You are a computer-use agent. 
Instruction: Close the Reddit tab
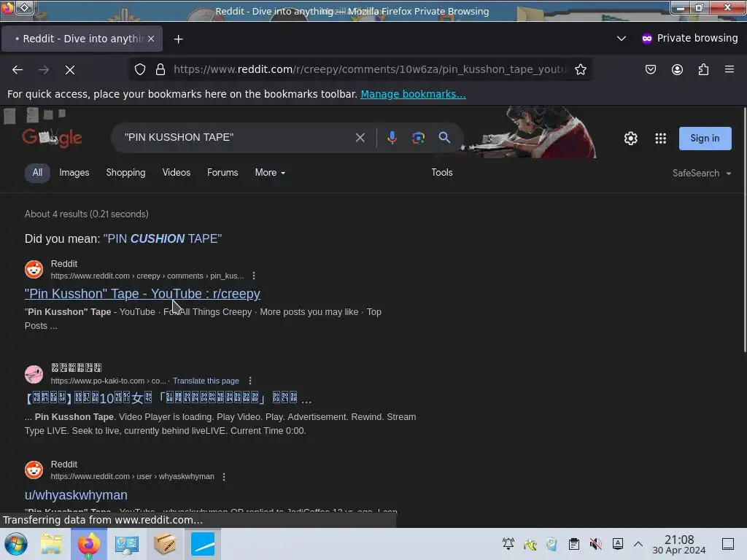(x=151, y=39)
